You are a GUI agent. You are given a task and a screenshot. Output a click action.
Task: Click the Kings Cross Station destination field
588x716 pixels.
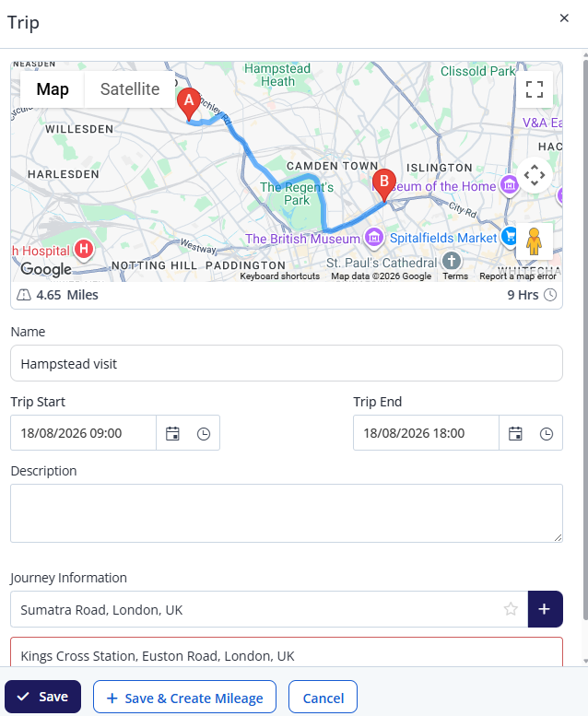287,653
